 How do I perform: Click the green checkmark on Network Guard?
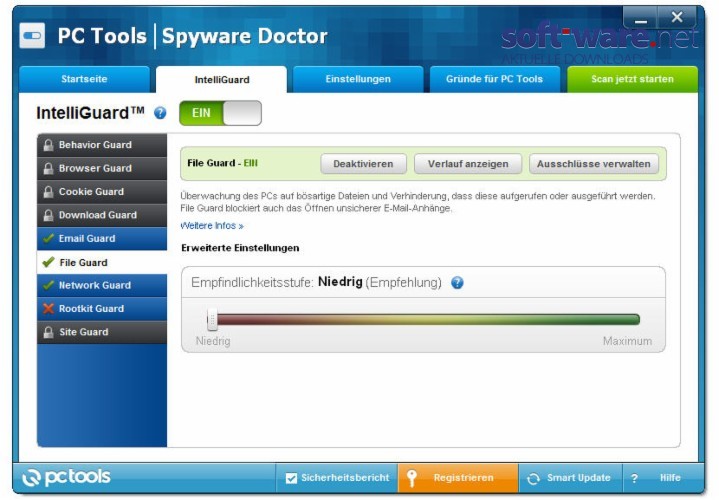(48, 285)
